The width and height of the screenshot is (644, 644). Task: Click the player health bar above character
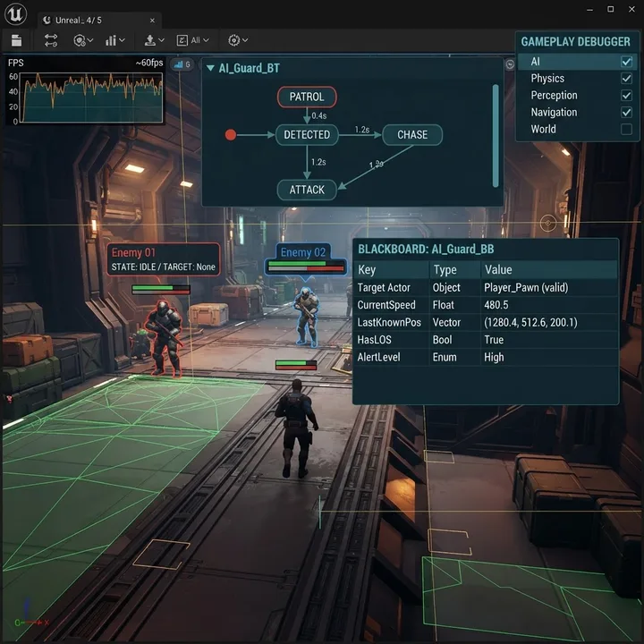coord(296,365)
